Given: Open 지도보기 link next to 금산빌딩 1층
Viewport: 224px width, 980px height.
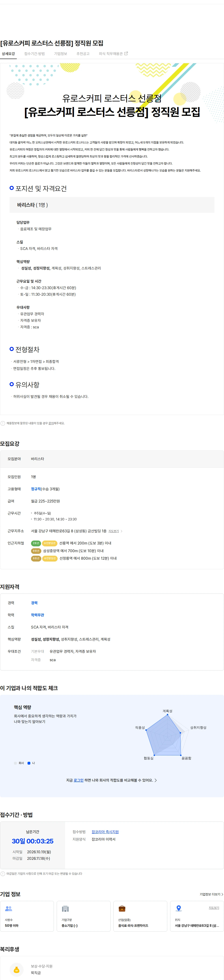Looking at the screenshot, I should (x=113, y=531).
